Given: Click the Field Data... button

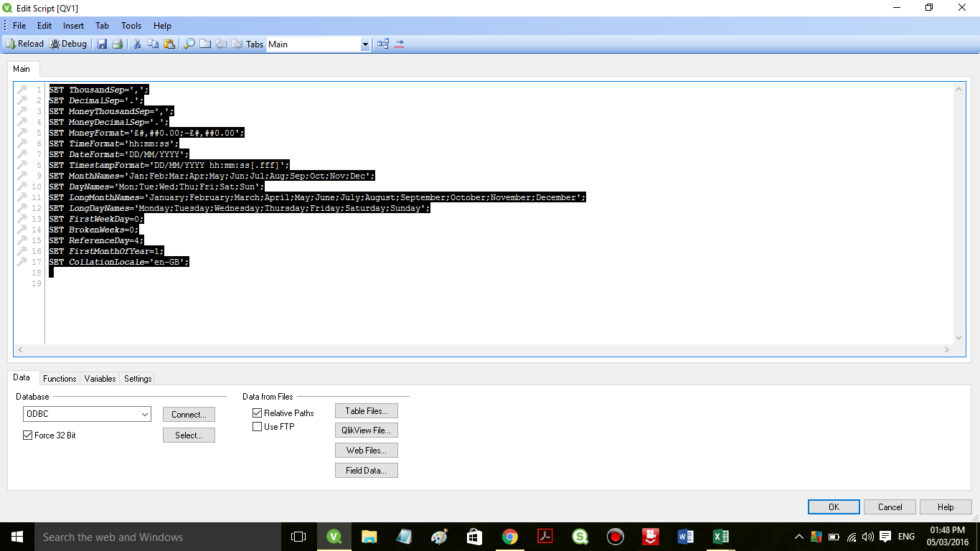Looking at the screenshot, I should tap(367, 471).
